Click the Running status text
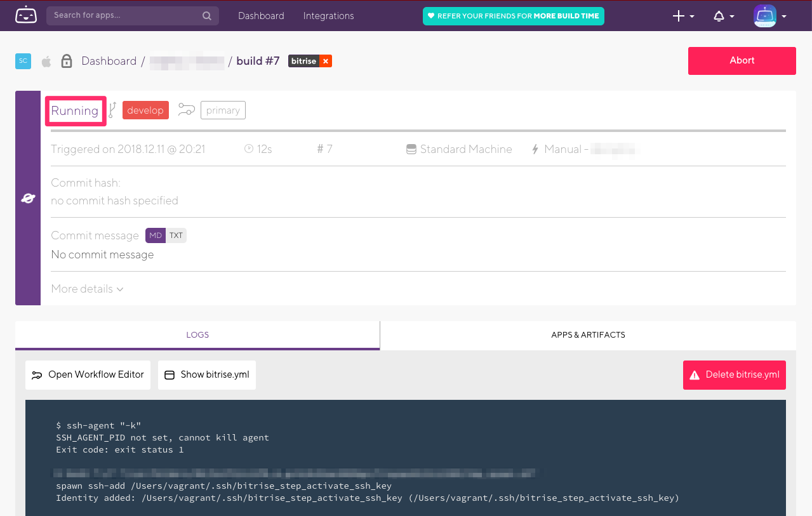This screenshot has width=812, height=516. [75, 110]
